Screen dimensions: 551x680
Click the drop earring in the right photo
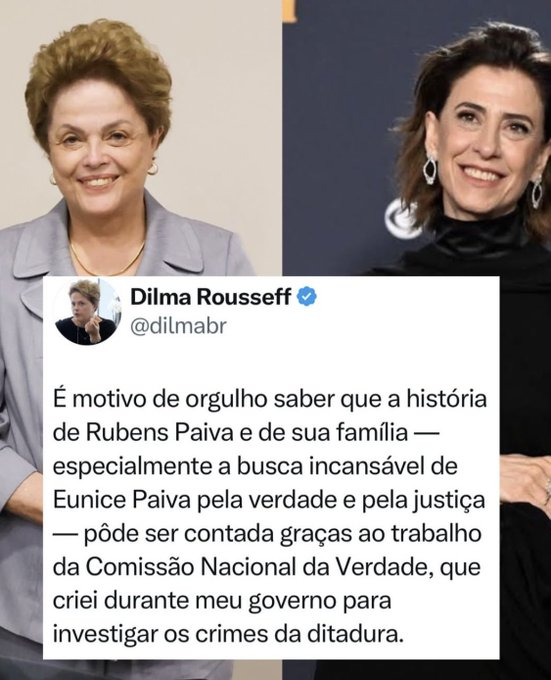coord(430,168)
